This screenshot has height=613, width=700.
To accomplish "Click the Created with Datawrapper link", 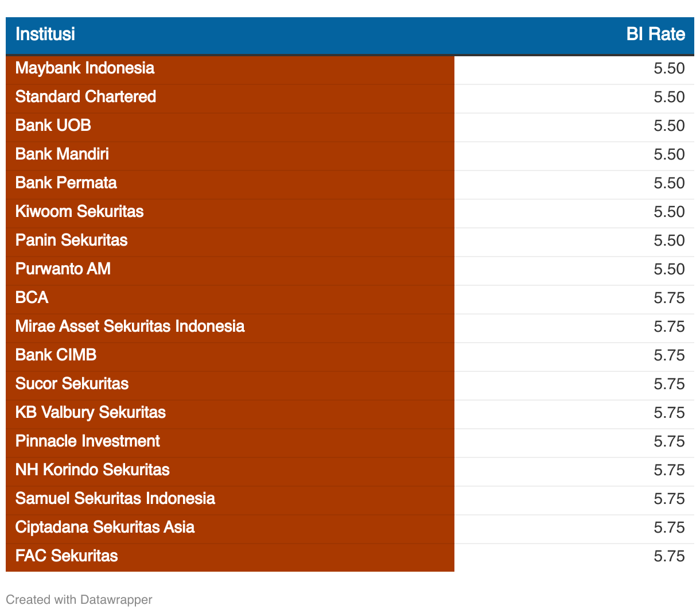I will tap(79, 599).
